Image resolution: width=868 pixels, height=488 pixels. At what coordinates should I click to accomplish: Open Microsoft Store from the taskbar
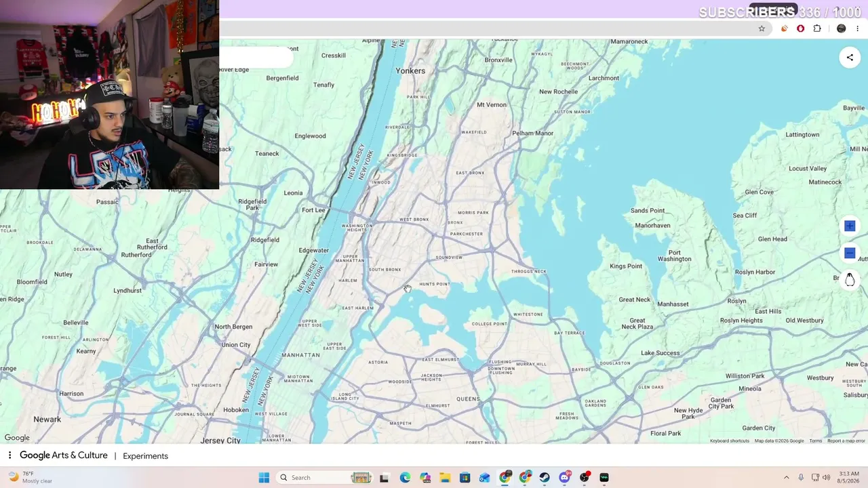[x=465, y=478]
